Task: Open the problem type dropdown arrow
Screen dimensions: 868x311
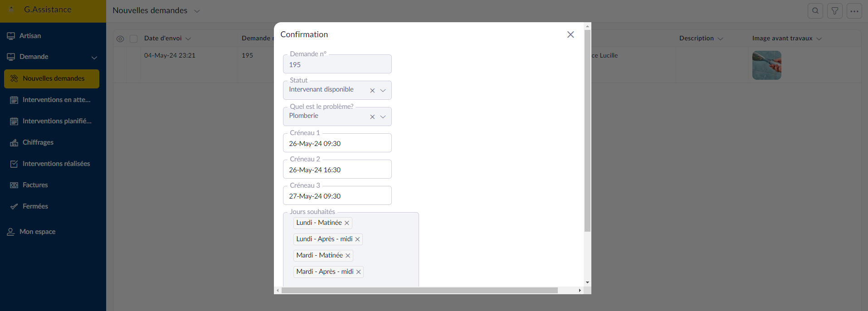Action: point(383,117)
